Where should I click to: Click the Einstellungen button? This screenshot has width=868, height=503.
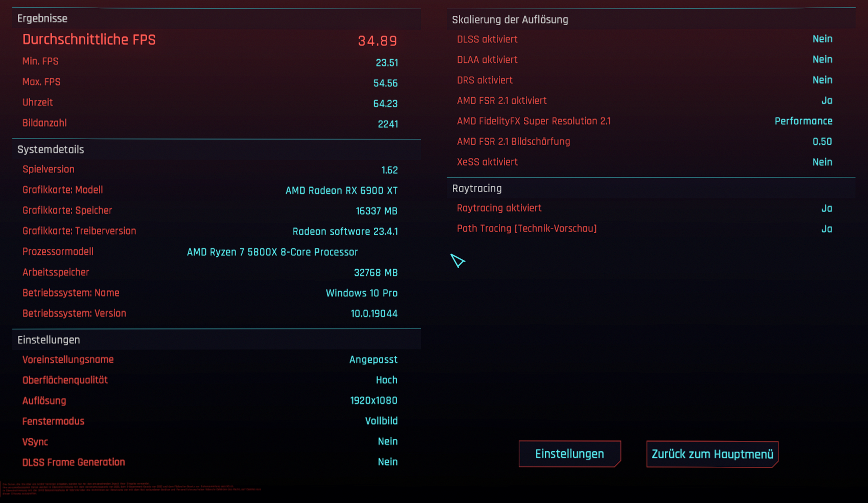[x=569, y=454]
